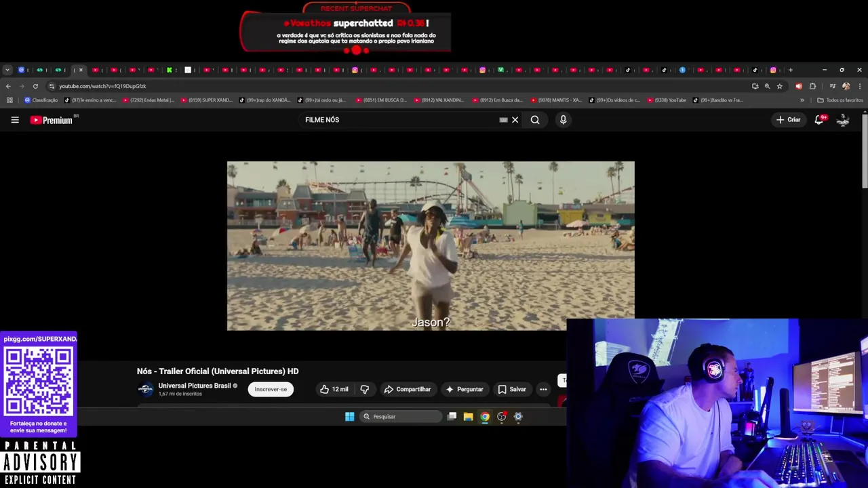This screenshot has width=868, height=488.
Task: Open the Enéas Metal bookmark
Action: click(x=149, y=100)
